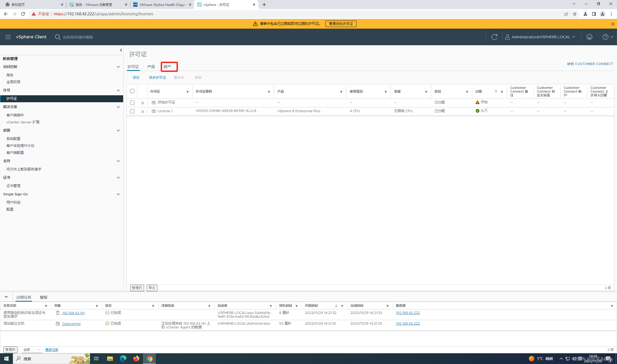
Task: Open the feedback smiley icon
Action: point(589,37)
